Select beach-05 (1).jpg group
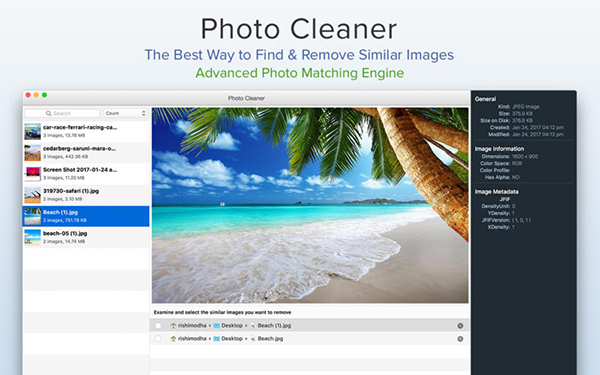The height and width of the screenshot is (375, 600). tap(86, 237)
